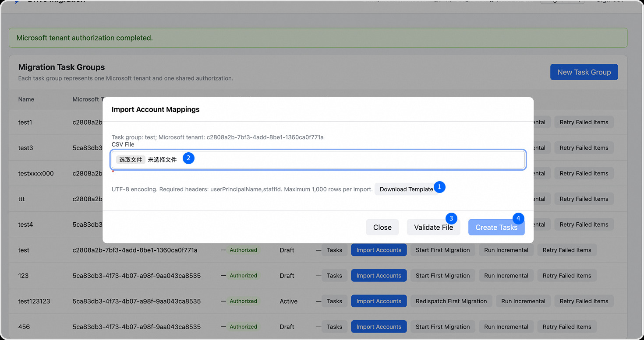The image size is (644, 340).
Task: Click the "Name" column header
Action: (x=26, y=99)
